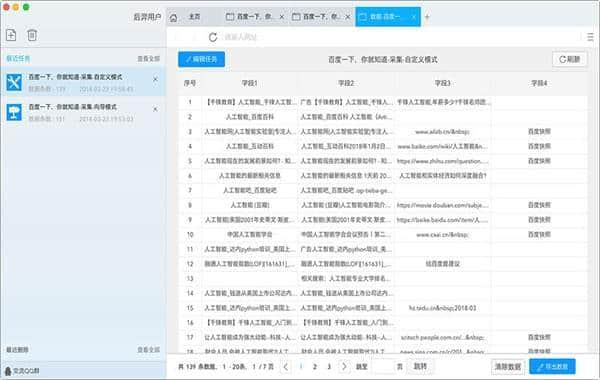Reload the page with refresh arrow icon
Image resolution: width=600 pixels, height=380 pixels.
coord(213,37)
